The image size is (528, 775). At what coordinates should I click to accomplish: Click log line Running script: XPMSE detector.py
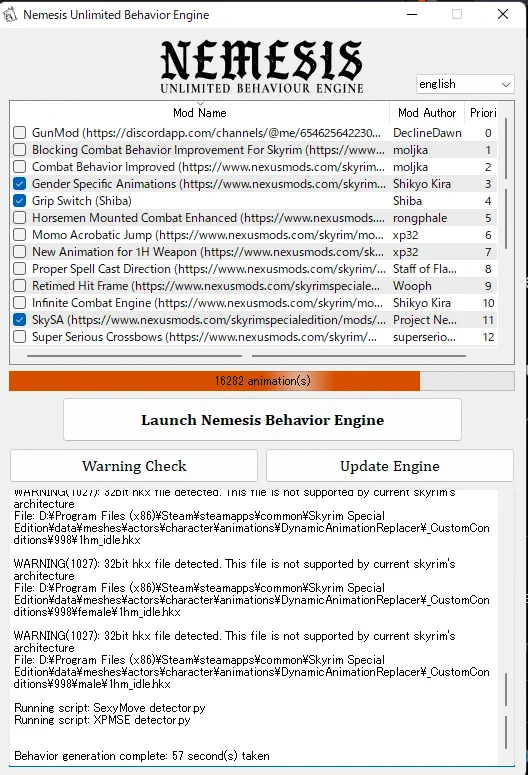click(102, 720)
